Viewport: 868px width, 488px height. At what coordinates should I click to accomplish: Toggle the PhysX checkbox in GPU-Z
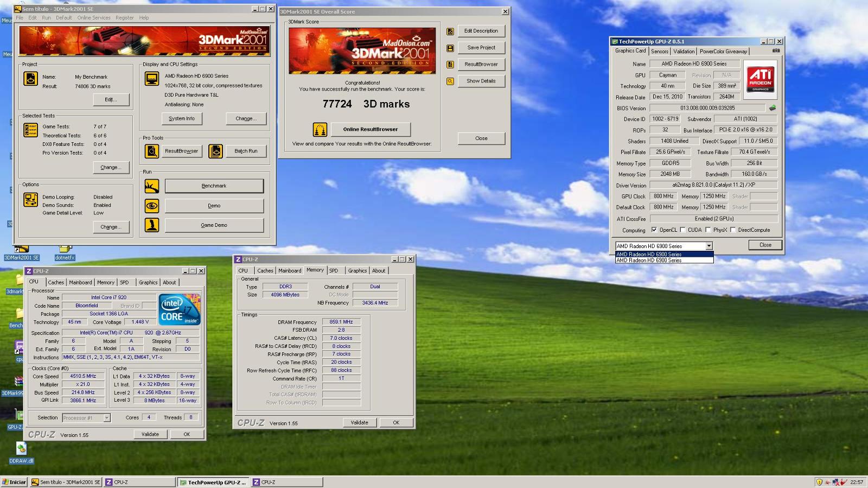click(708, 230)
